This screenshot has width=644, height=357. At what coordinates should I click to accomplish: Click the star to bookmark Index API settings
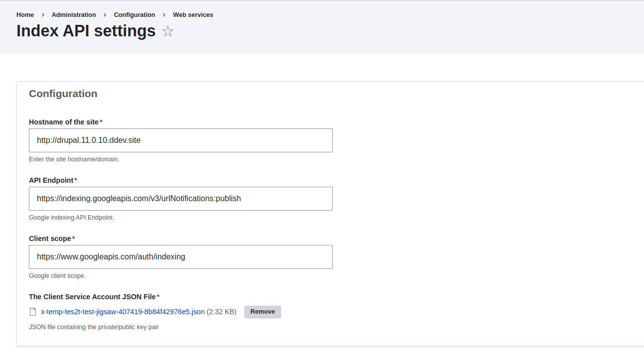point(167,31)
